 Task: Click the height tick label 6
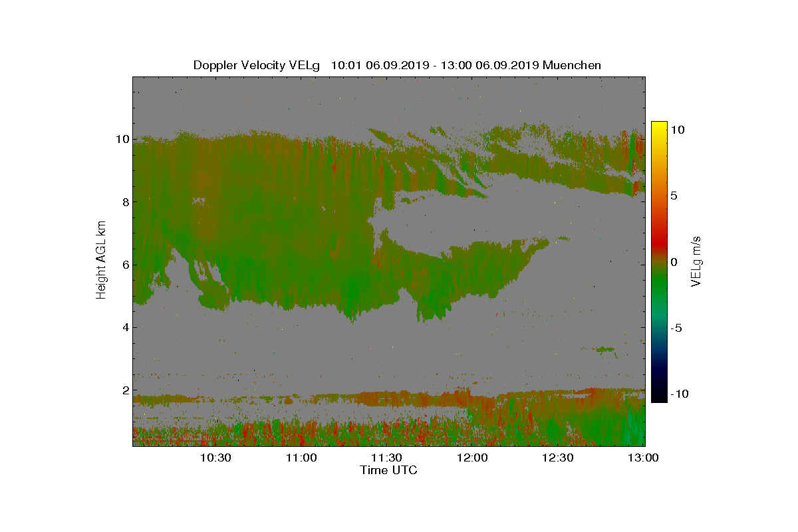click(x=126, y=265)
